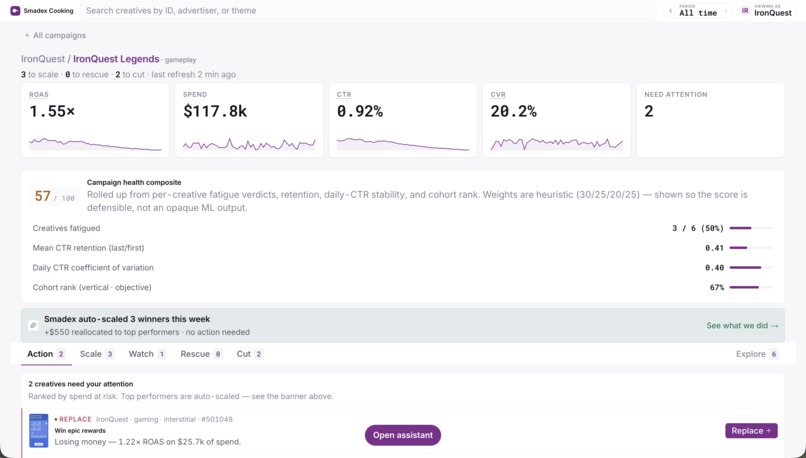Click the 'Win epic rewards' creative title
This screenshot has height=458, width=806.
click(x=80, y=431)
